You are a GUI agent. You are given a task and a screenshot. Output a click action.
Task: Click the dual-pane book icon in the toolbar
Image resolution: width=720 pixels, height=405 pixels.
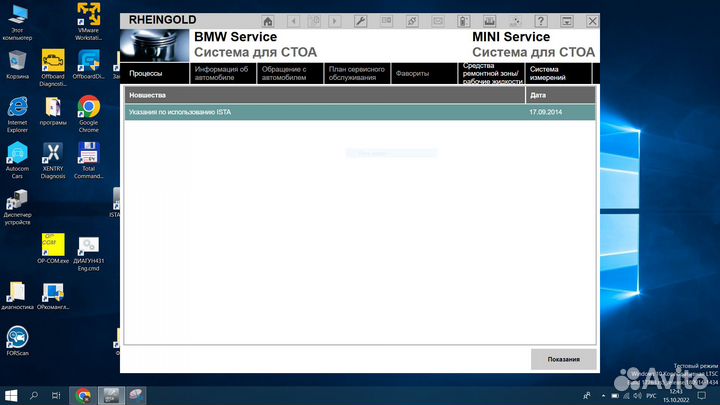(386, 21)
